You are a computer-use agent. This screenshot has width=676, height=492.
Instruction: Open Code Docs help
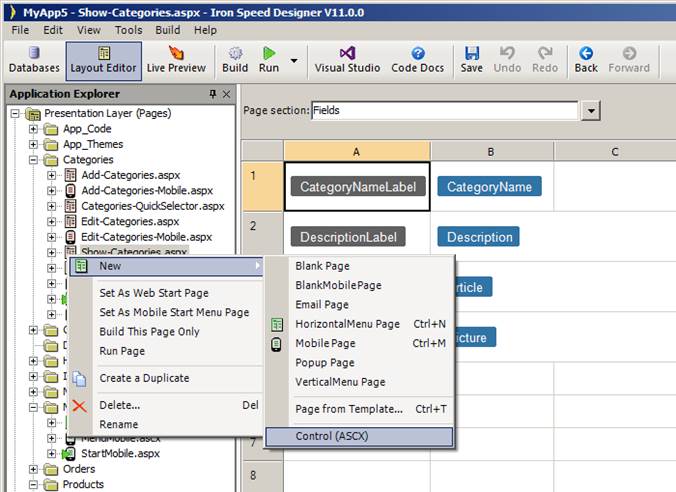point(417,60)
